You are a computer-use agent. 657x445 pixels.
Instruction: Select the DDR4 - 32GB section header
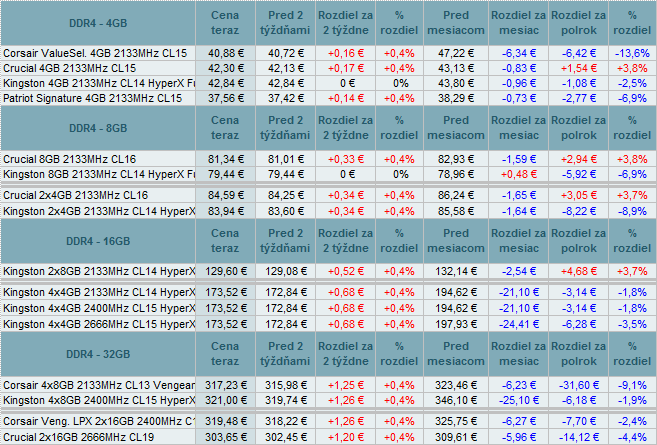[98, 354]
